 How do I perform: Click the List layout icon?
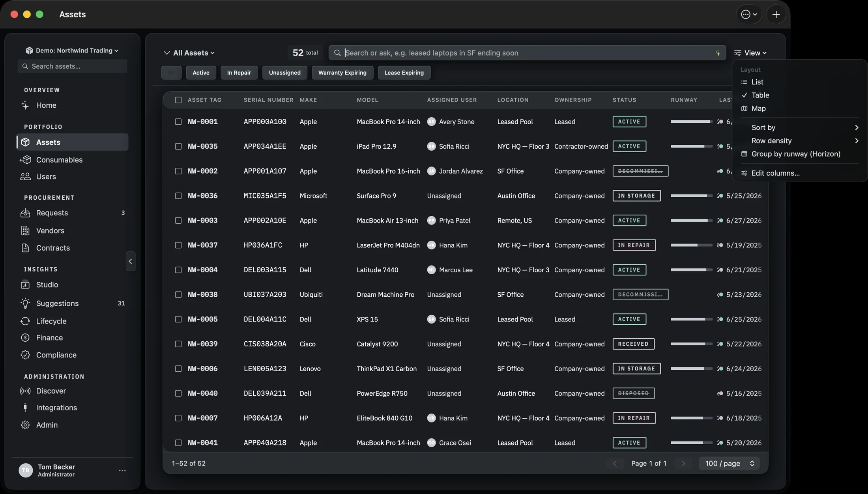click(x=744, y=82)
